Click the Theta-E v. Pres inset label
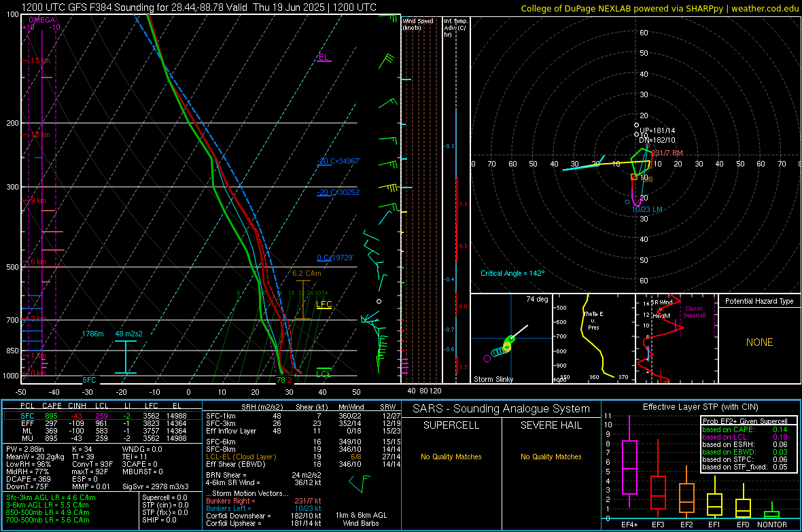Screen dimensions: 802x532 tap(593, 320)
